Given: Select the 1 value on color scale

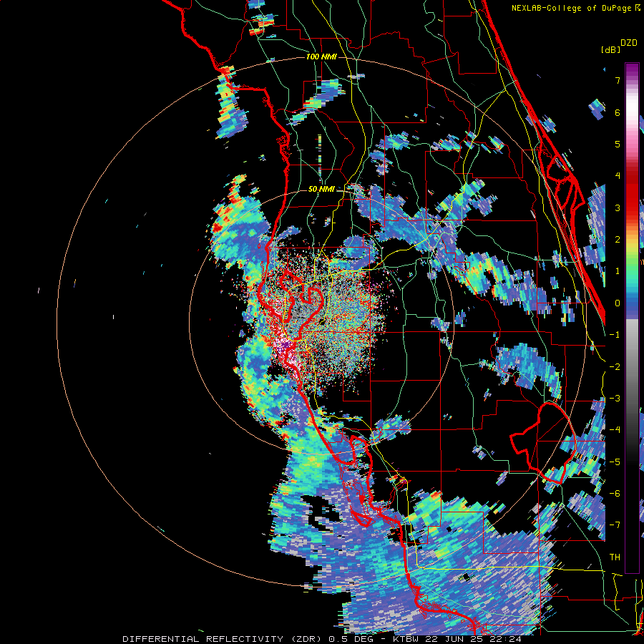Looking at the screenshot, I should (x=618, y=271).
